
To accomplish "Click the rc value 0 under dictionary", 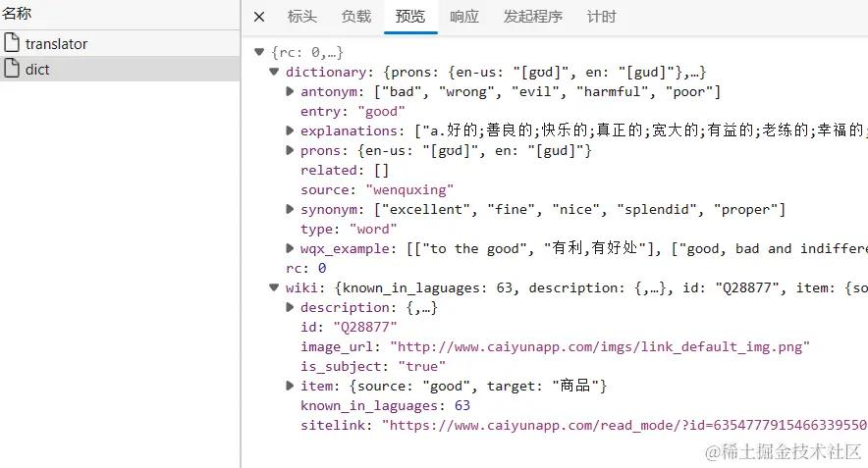I will (322, 268).
